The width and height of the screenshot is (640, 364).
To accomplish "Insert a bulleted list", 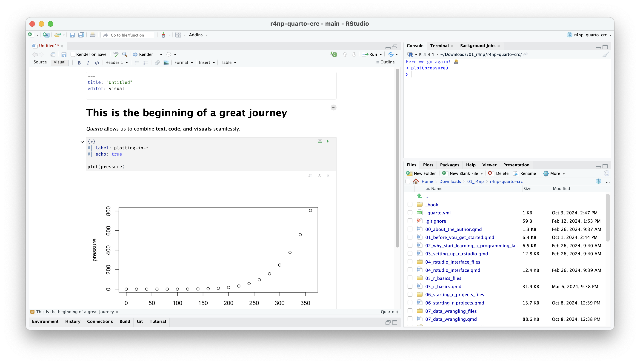I will coord(137,63).
